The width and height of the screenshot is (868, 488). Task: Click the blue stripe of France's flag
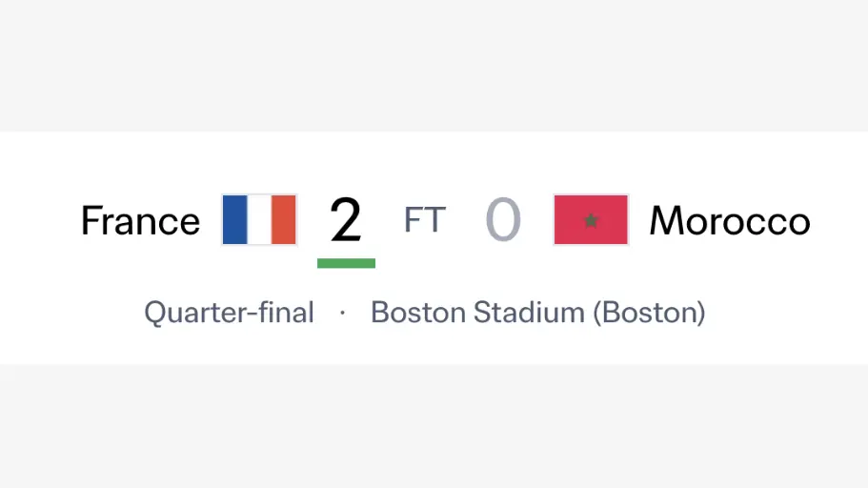pos(234,219)
